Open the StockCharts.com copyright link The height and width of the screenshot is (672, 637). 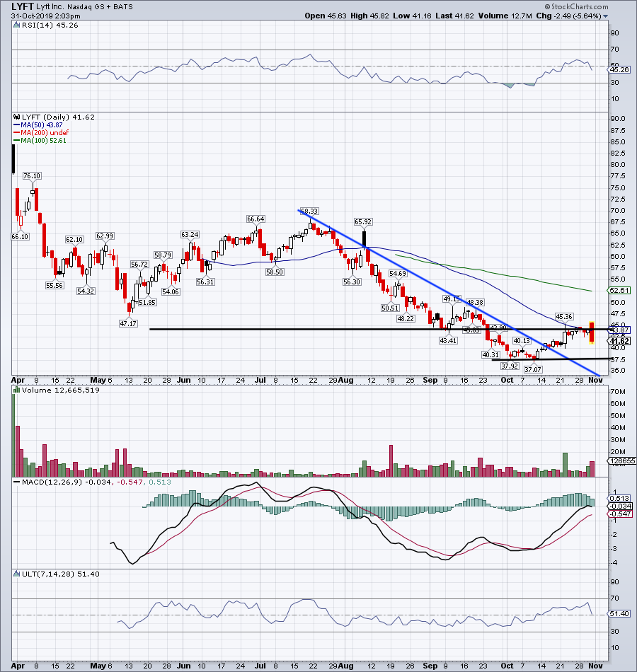pos(577,6)
